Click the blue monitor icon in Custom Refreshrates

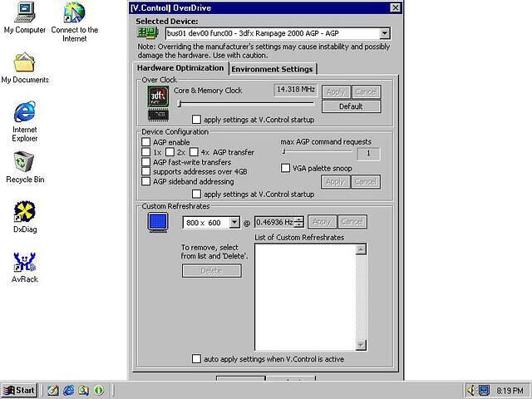click(x=157, y=222)
